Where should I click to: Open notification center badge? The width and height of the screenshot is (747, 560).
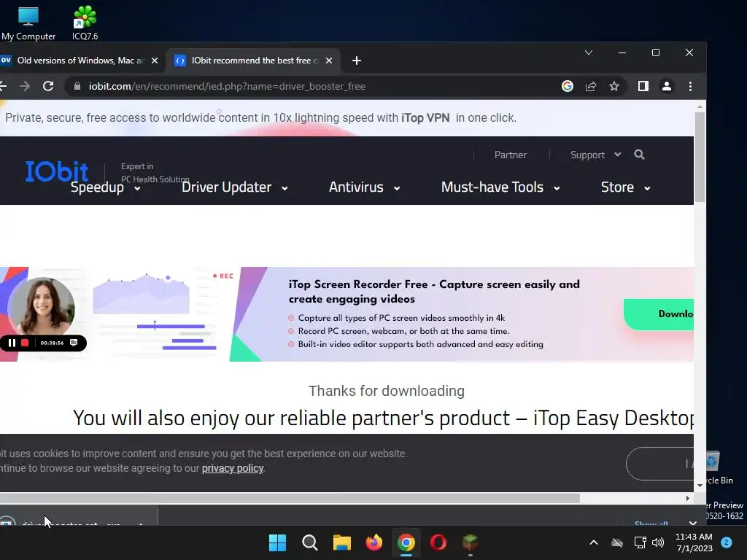(727, 542)
